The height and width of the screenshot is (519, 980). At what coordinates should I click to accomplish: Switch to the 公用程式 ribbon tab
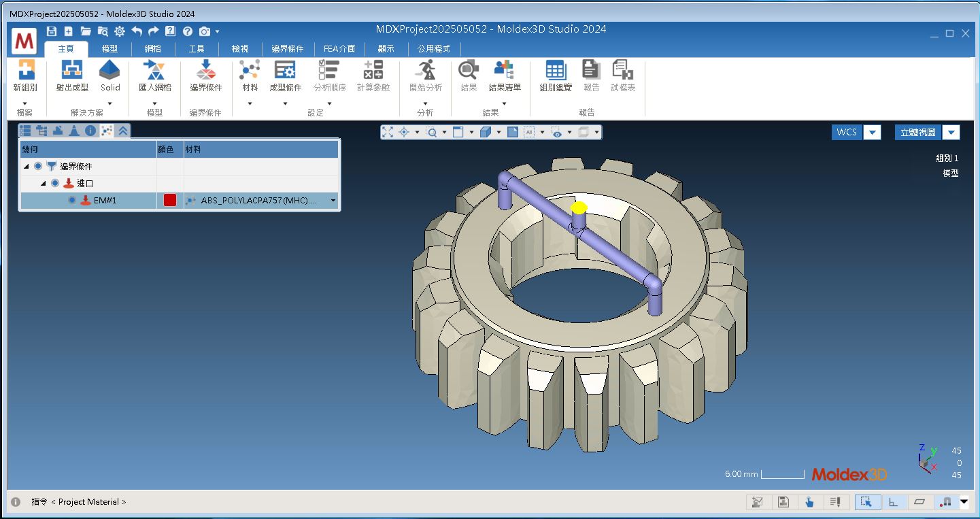434,49
